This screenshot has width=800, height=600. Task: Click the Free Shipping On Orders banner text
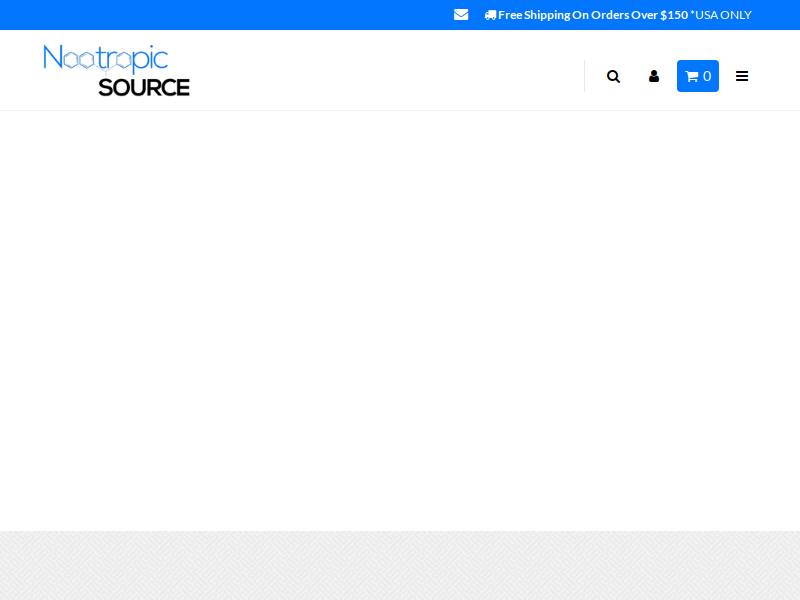[618, 15]
